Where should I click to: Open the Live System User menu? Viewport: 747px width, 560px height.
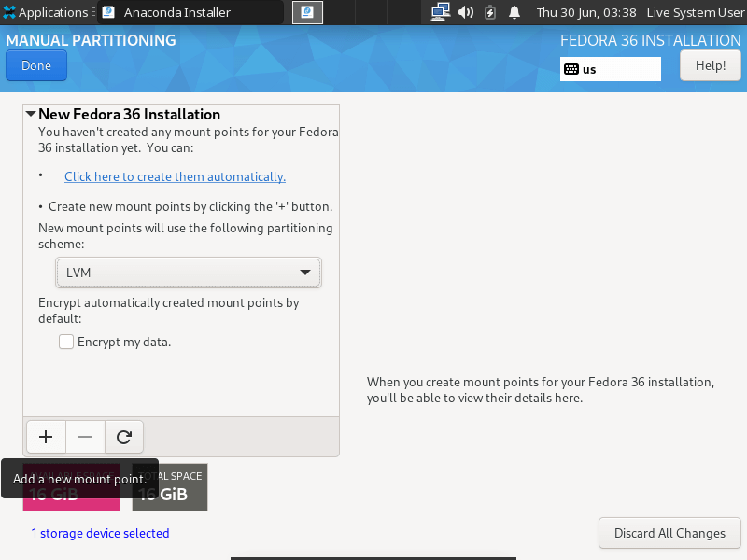pos(697,13)
